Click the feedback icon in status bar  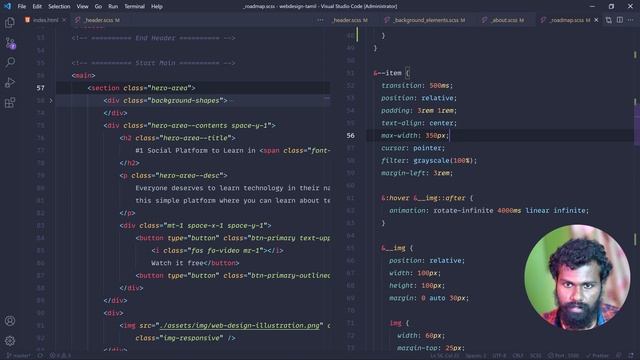click(619, 356)
